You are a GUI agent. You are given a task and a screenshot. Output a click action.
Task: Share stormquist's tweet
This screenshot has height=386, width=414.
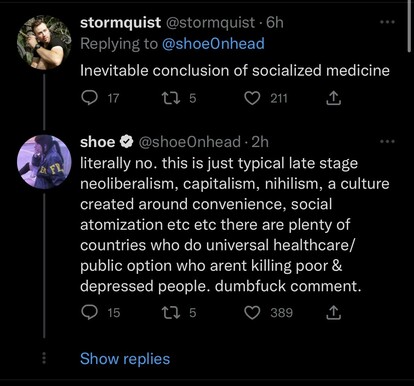pos(333,98)
